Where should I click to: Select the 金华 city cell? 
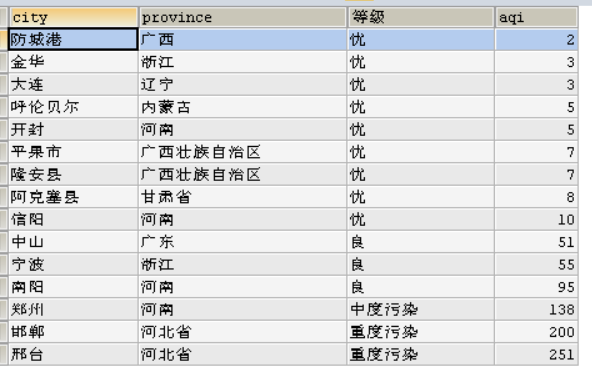[x=73, y=62]
